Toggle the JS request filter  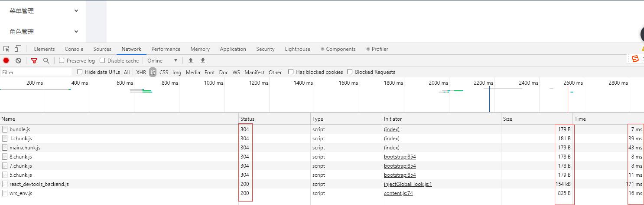153,72
